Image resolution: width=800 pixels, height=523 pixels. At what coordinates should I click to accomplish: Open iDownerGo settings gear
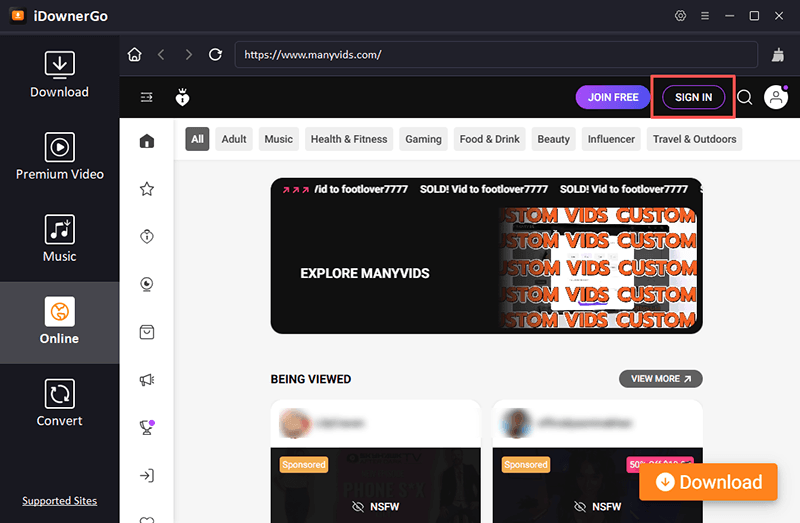click(x=680, y=16)
